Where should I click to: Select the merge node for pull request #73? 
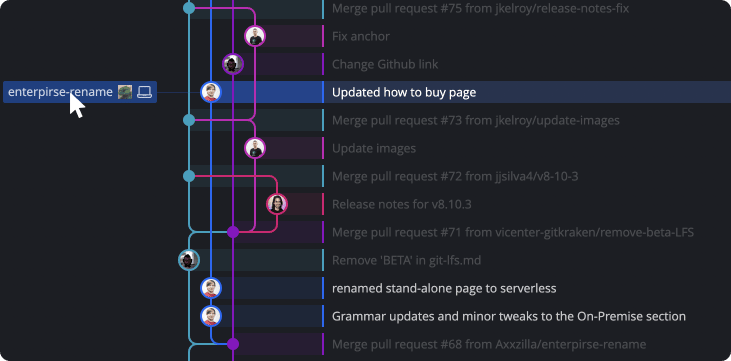[189, 120]
